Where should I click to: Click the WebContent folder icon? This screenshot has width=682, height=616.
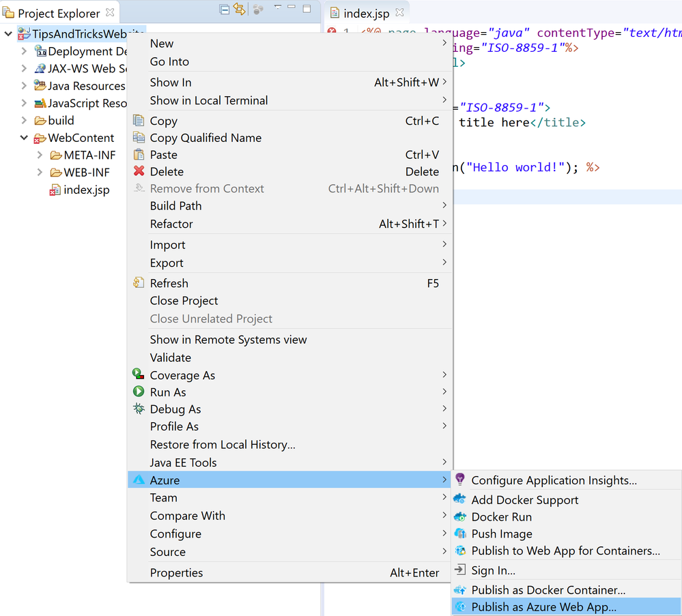[x=40, y=138]
